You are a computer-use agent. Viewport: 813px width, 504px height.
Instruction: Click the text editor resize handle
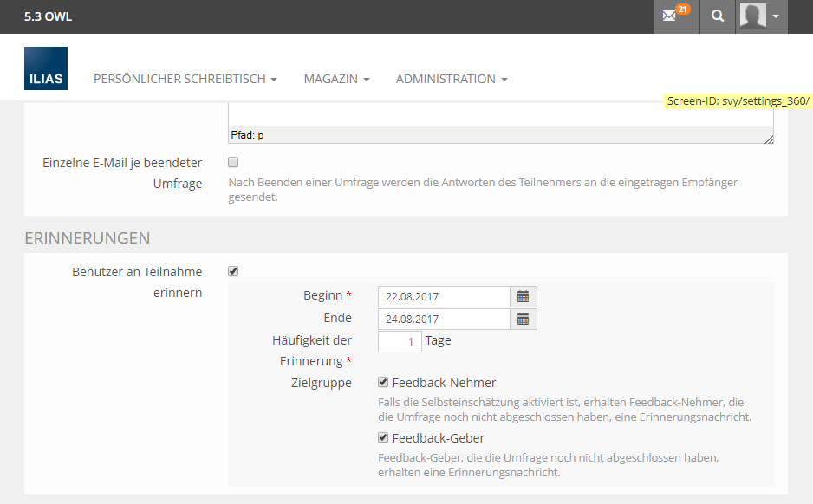(769, 139)
